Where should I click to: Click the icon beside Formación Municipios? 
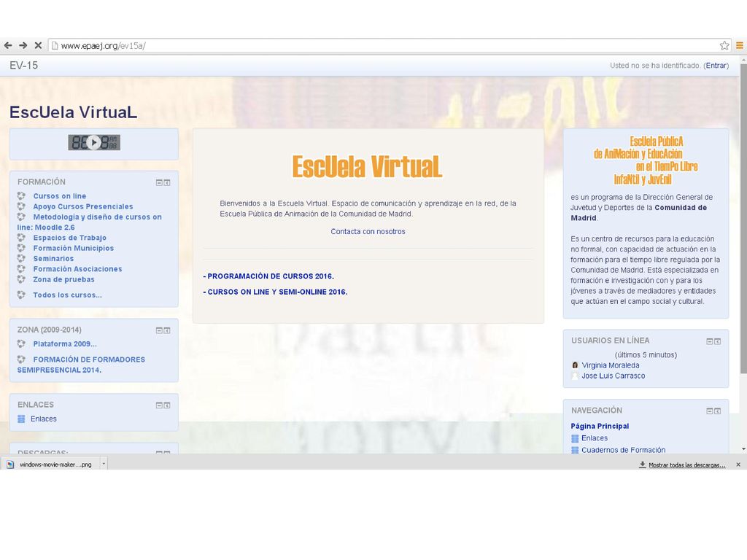point(21,248)
